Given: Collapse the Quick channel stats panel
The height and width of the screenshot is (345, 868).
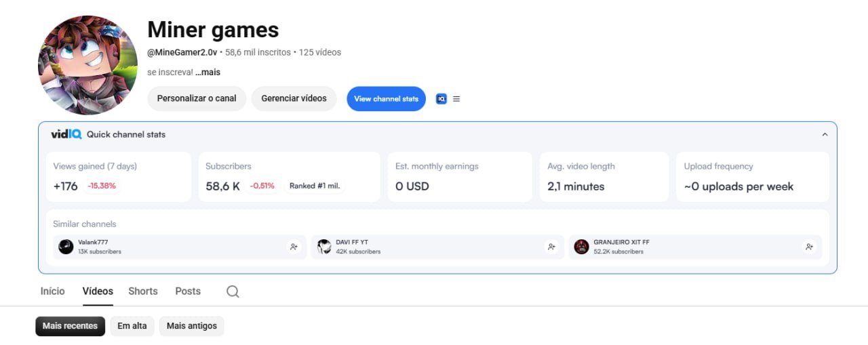Looking at the screenshot, I should (x=825, y=134).
